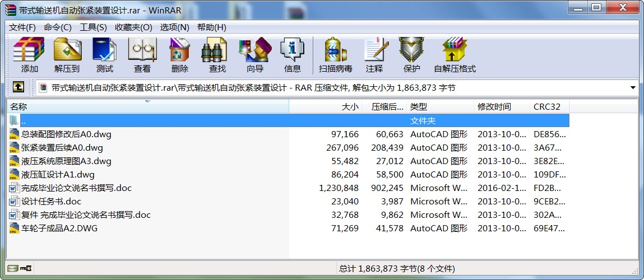Sort by the 压缩后 column header
The height and width of the screenshot is (280, 644).
[384, 107]
